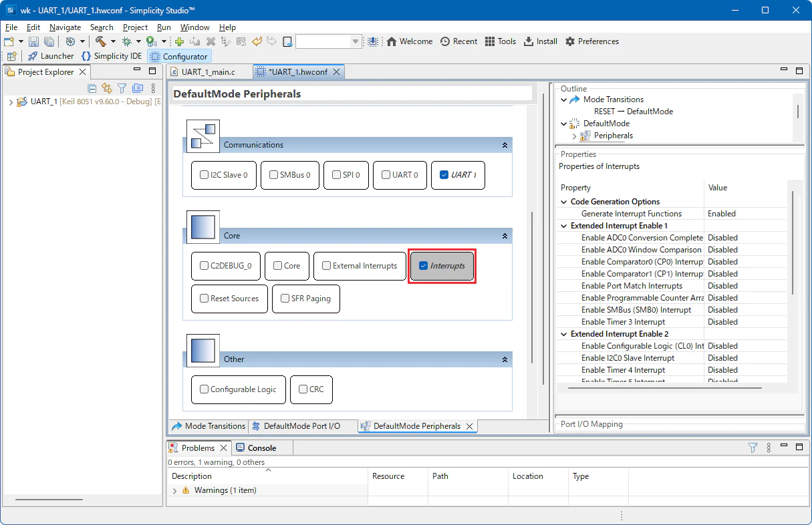
Task: Close the UART_1.hwconf editor tab
Action: pos(337,71)
